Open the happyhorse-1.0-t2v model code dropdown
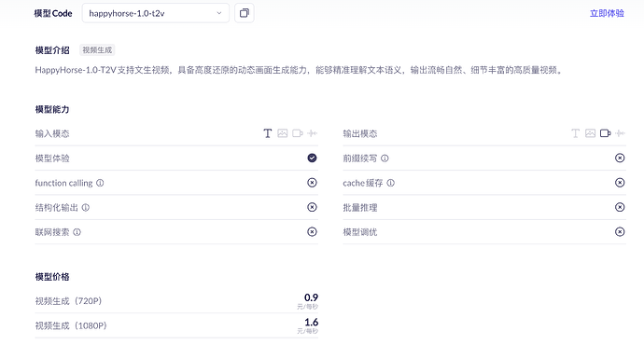Image resolution: width=644 pixels, height=345 pixels. click(x=156, y=13)
